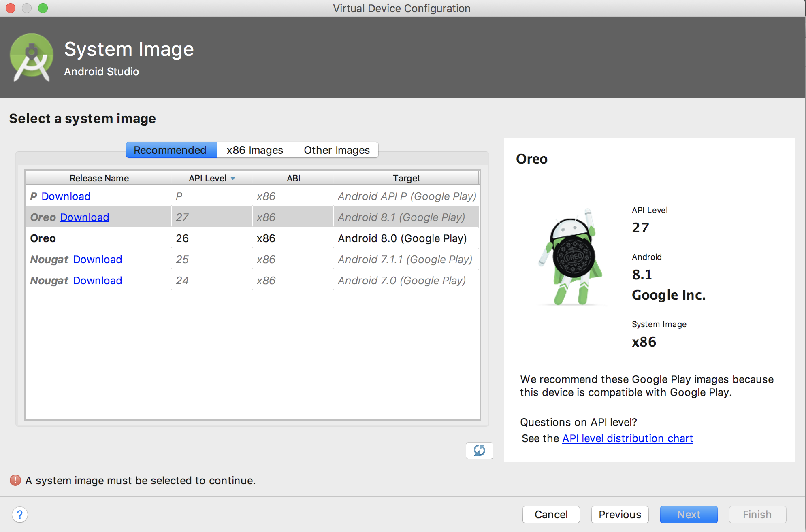
Task: Open the help question mark icon
Action: pyautogui.click(x=20, y=515)
